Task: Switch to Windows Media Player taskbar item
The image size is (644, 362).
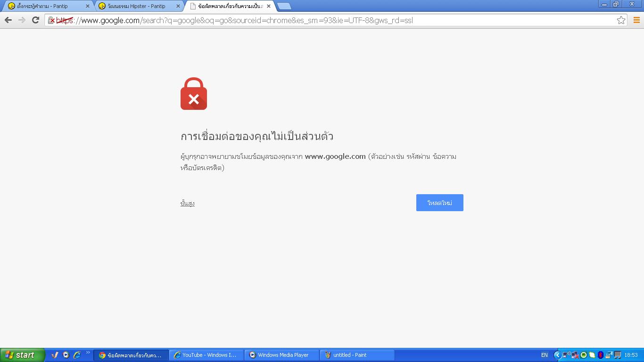Action: [281, 355]
